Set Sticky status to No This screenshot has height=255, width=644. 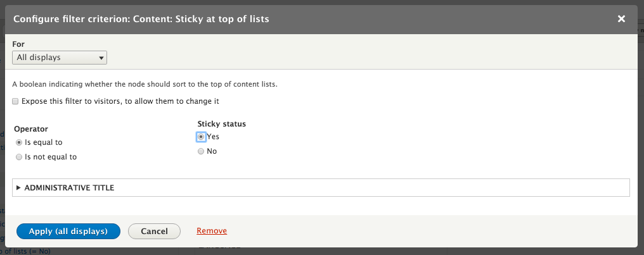coord(201,151)
